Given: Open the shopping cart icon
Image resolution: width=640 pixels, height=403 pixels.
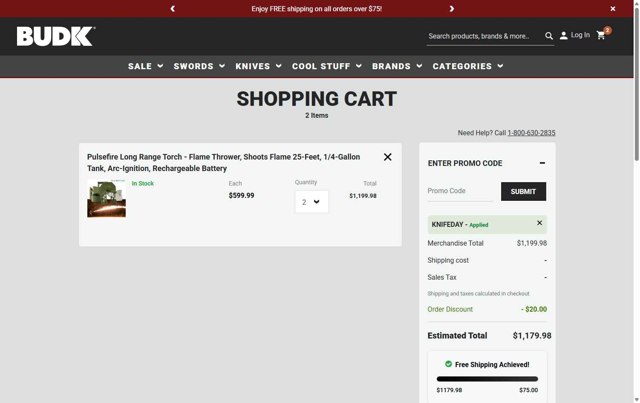Looking at the screenshot, I should [x=601, y=35].
